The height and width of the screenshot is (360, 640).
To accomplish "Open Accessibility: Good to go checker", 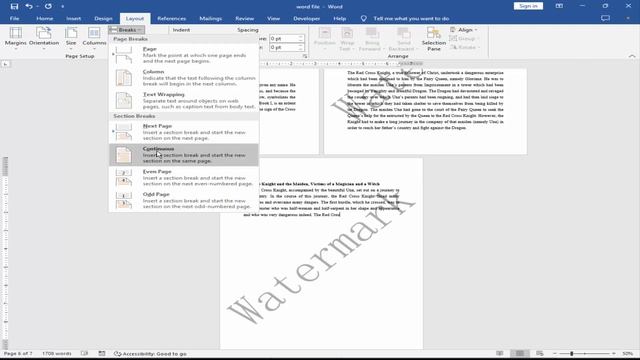I will click(150, 353).
